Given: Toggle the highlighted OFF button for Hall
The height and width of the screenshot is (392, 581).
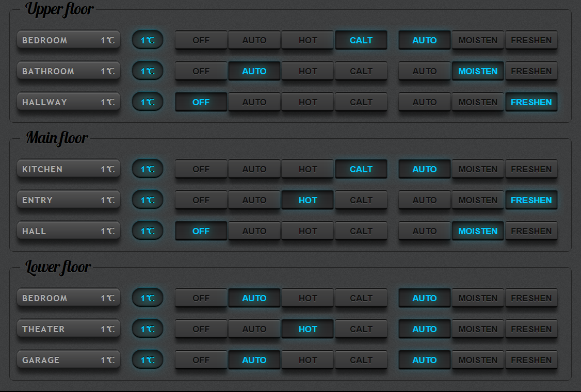Looking at the screenshot, I should pos(201,231).
